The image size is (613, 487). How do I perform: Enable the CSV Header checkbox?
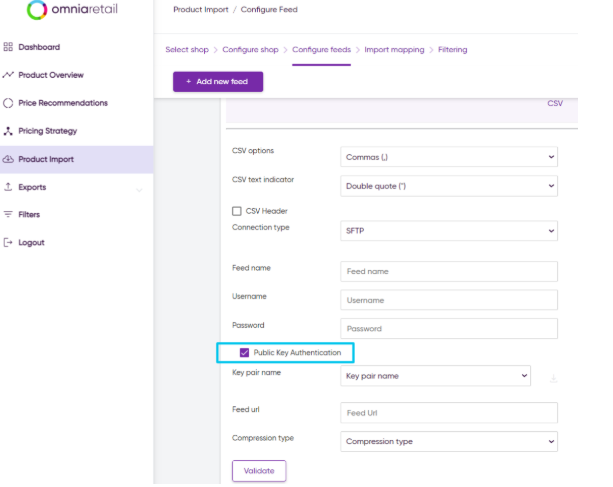pos(237,211)
